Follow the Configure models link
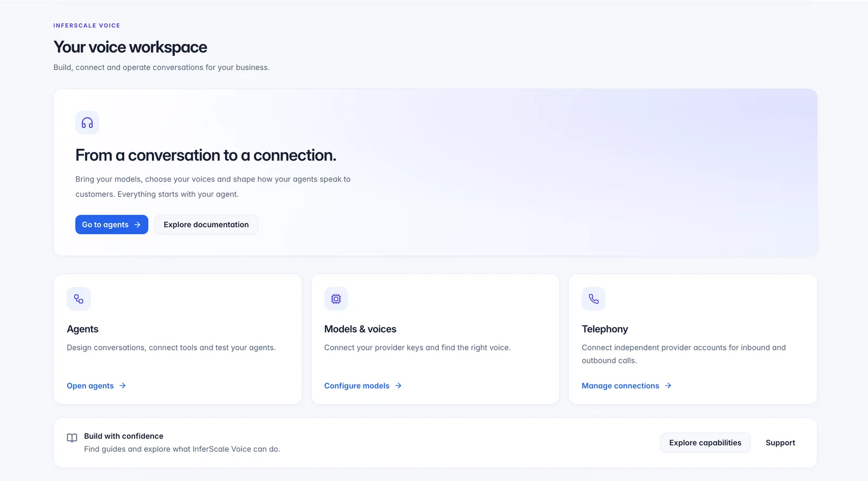Viewport: 868px width, 481px height. coord(363,386)
